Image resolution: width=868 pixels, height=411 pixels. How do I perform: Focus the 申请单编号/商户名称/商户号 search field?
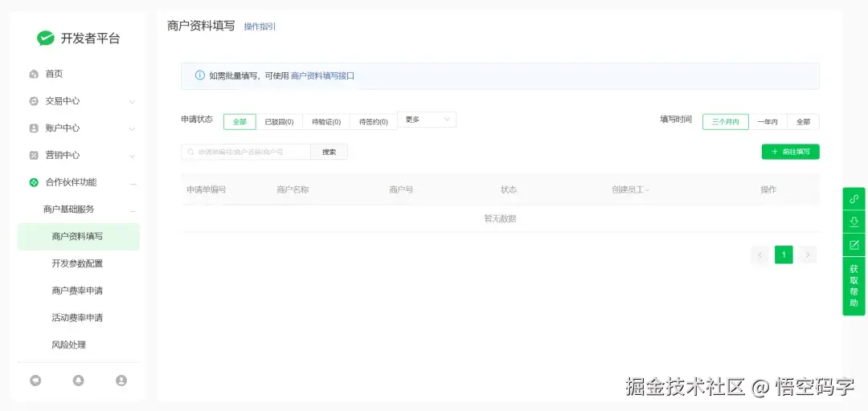(x=246, y=152)
